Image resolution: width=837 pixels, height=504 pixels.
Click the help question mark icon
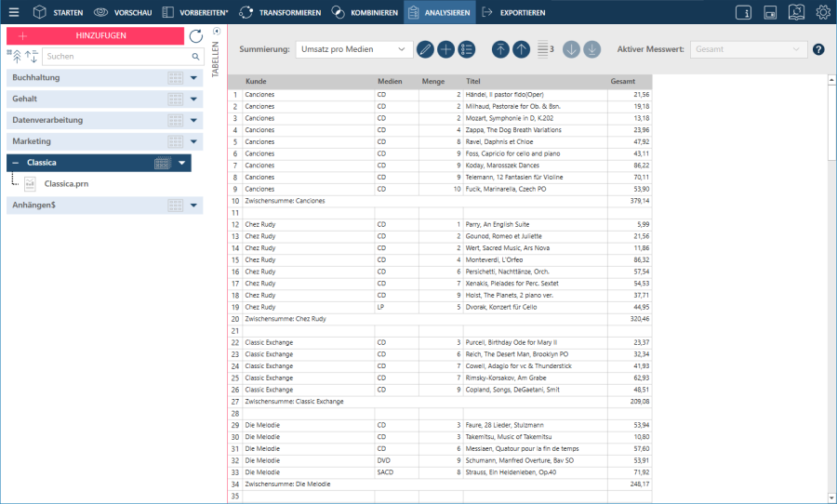[818, 49]
